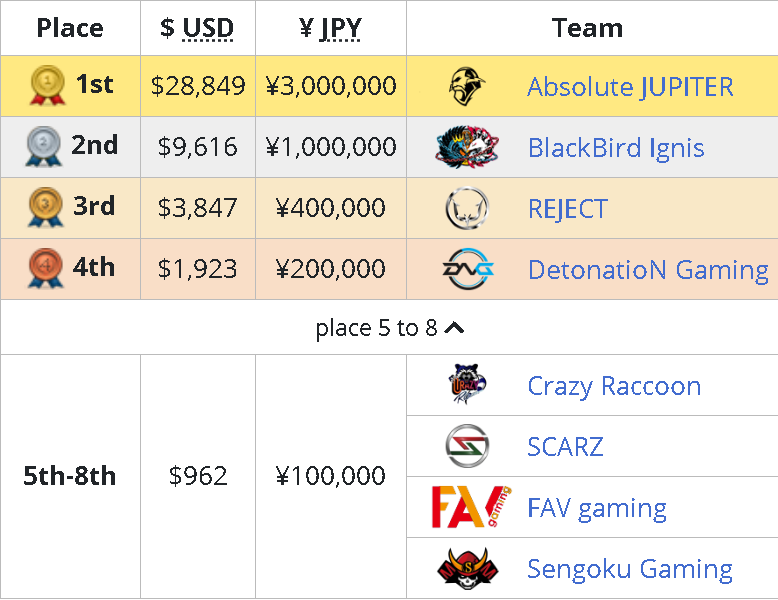Click the gold 1st place medal icon
778x600 pixels.
tap(48, 86)
